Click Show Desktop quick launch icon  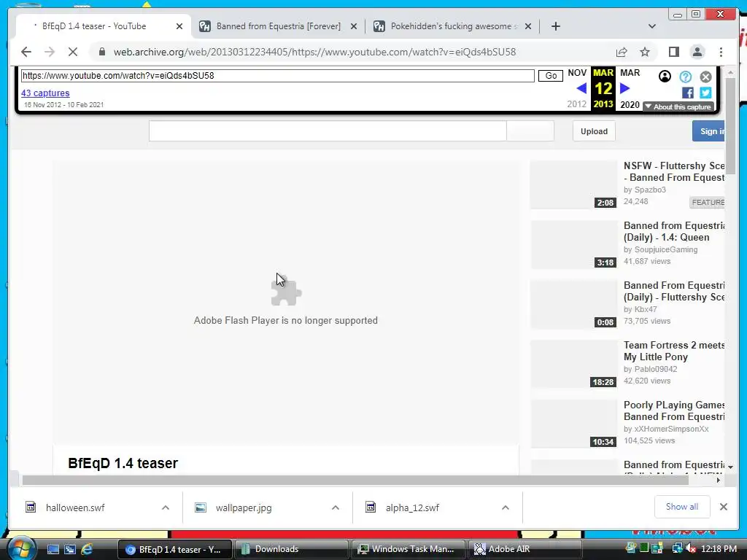point(53,549)
